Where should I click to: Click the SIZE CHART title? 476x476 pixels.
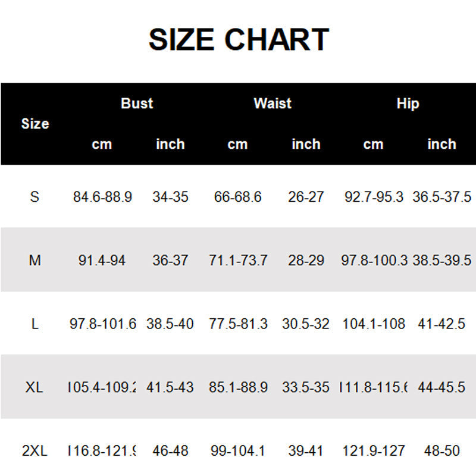238,40
